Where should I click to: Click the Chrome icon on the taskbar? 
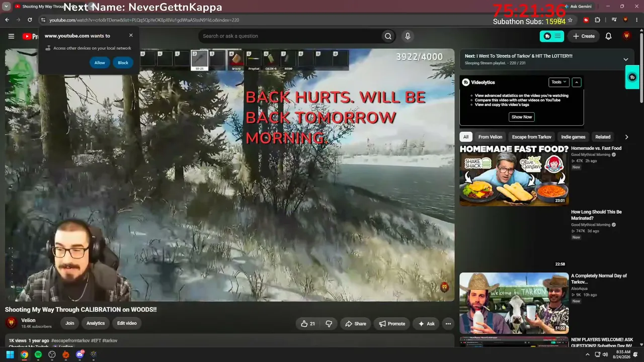click(x=24, y=355)
